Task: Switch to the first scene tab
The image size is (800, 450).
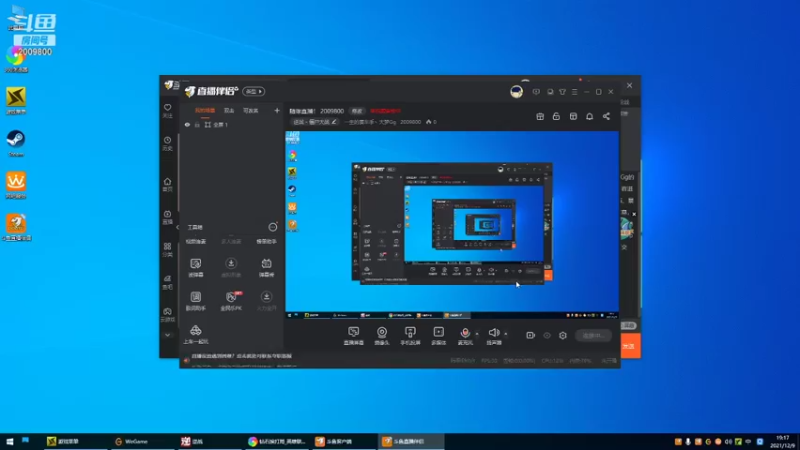Action: pos(205,111)
